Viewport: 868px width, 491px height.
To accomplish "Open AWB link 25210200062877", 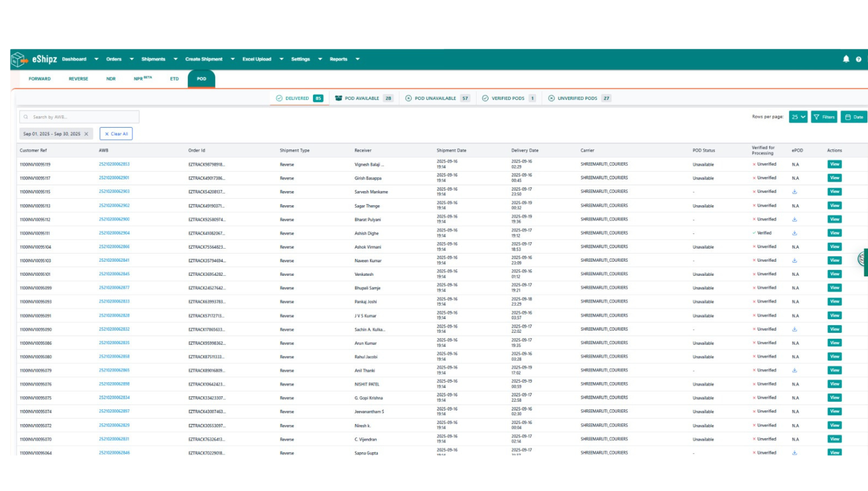I will [114, 288].
